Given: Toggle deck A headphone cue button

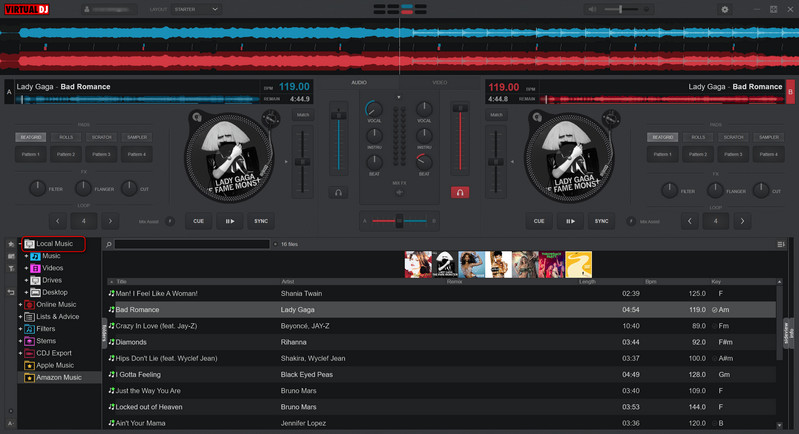Looking at the screenshot, I should (338, 193).
